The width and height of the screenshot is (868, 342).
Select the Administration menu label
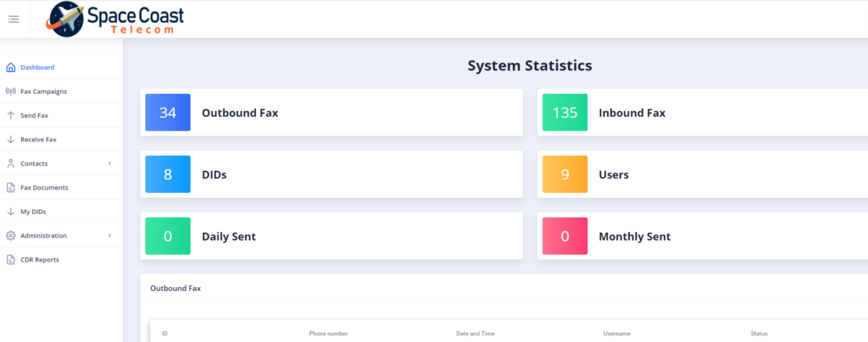coord(43,235)
